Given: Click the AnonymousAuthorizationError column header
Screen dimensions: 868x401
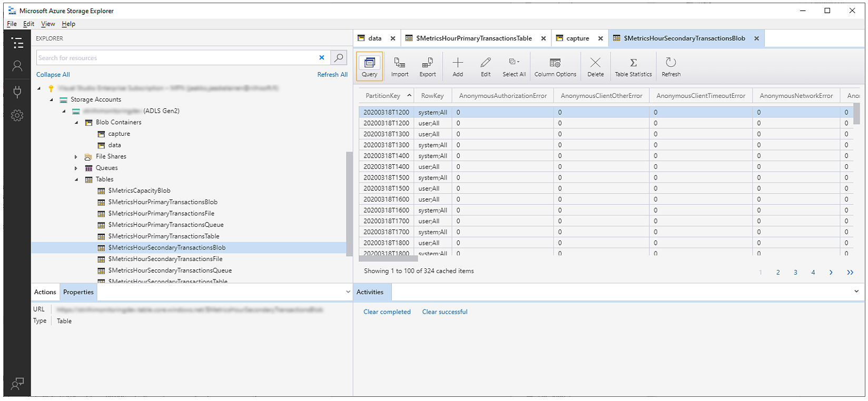Looking at the screenshot, I should click(503, 96).
